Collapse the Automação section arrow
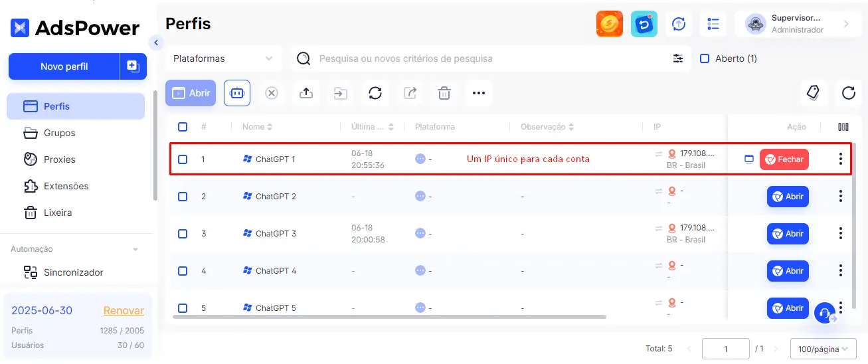 [135, 250]
